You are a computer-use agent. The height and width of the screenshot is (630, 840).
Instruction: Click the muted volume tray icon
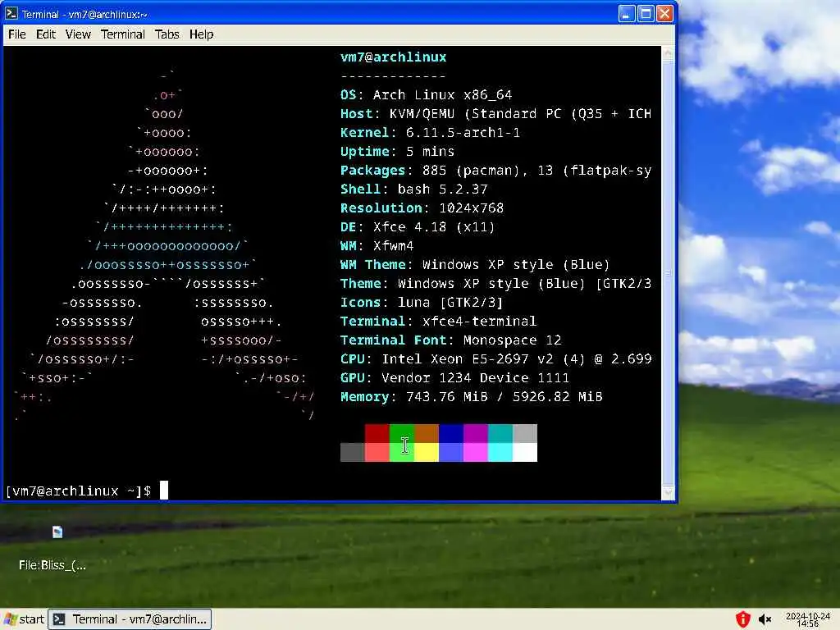[x=765, y=620]
